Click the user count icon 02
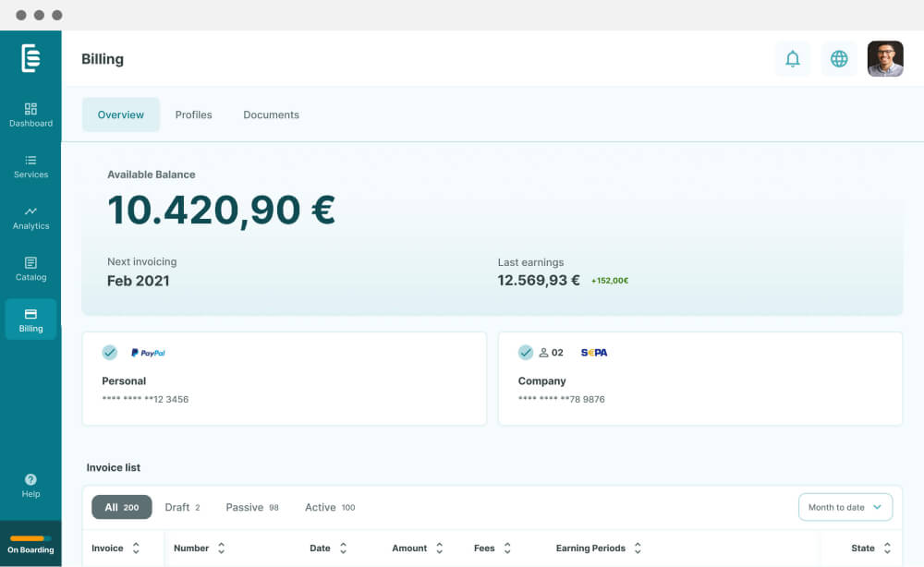This screenshot has width=924, height=567. click(x=551, y=353)
